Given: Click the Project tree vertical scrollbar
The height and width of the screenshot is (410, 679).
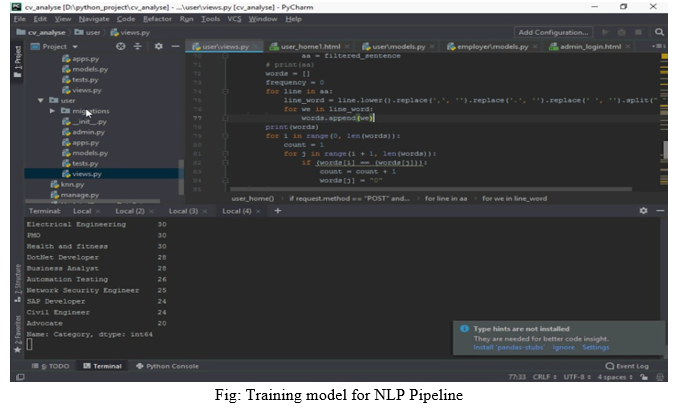Looking at the screenshot, I should pos(181,177).
